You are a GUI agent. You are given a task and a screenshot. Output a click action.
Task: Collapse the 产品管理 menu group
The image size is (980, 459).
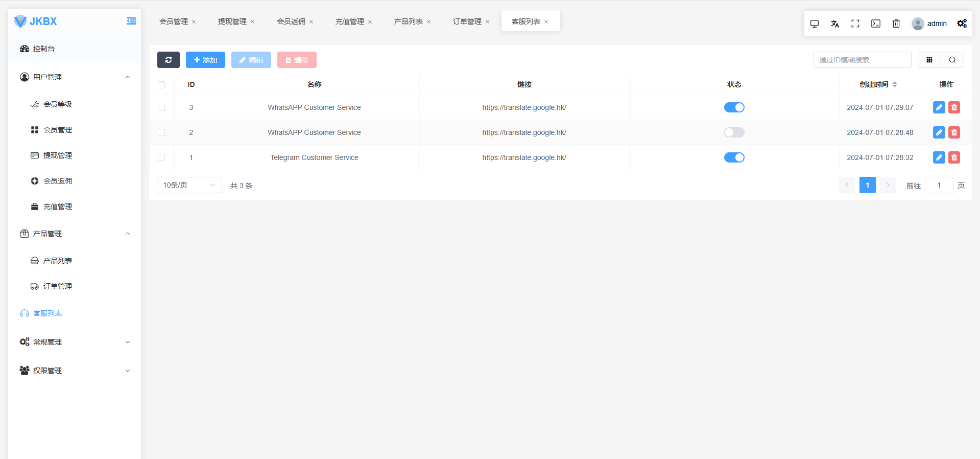click(x=75, y=234)
